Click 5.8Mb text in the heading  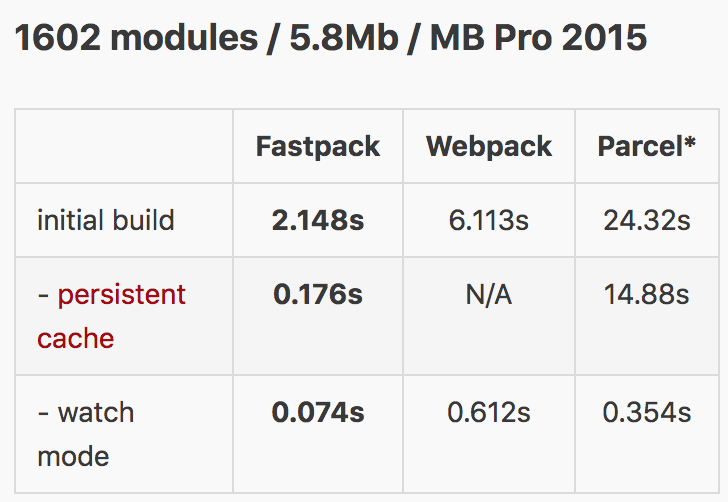(344, 38)
